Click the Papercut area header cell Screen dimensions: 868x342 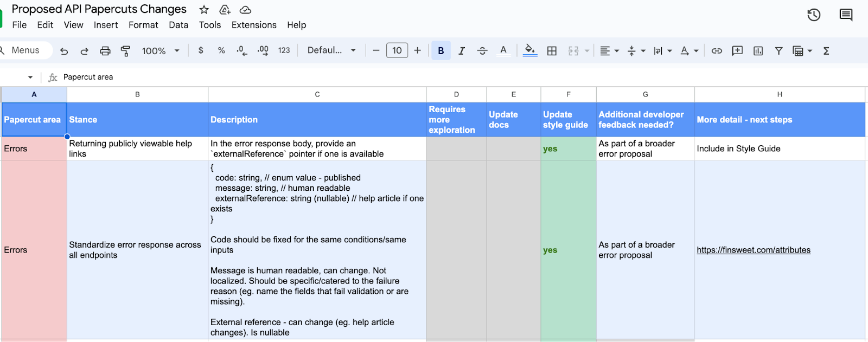[x=34, y=120]
